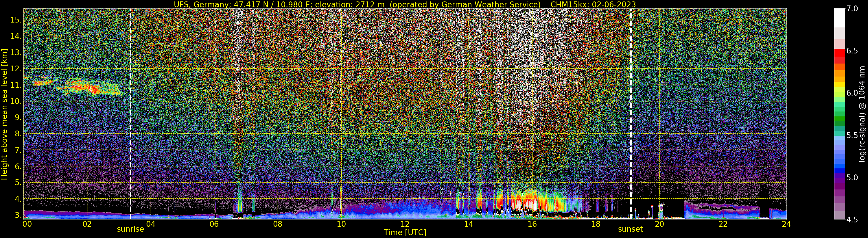This screenshot has width=868, height=238.
Task: Click the blue colorbar segment near 5.0
Action: [839, 171]
